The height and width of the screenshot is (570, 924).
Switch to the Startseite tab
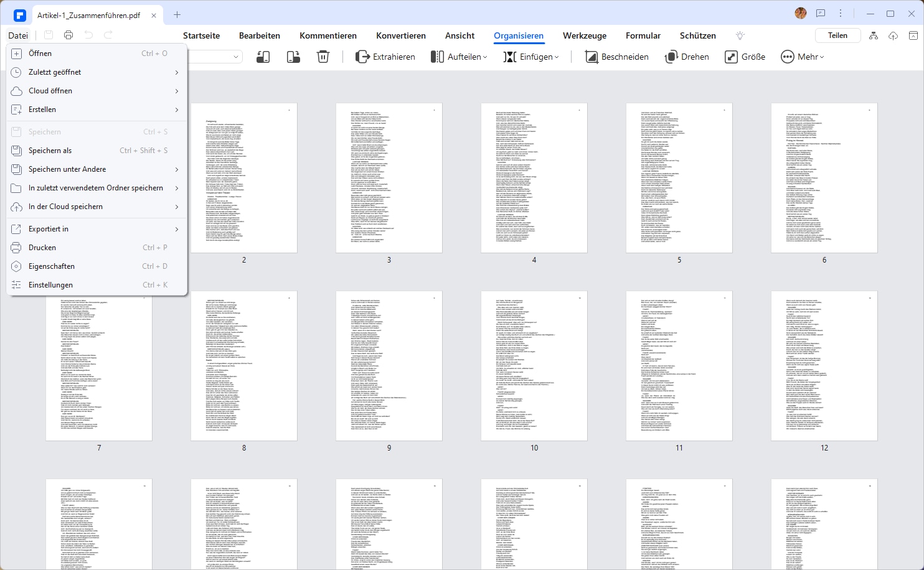pyautogui.click(x=201, y=35)
